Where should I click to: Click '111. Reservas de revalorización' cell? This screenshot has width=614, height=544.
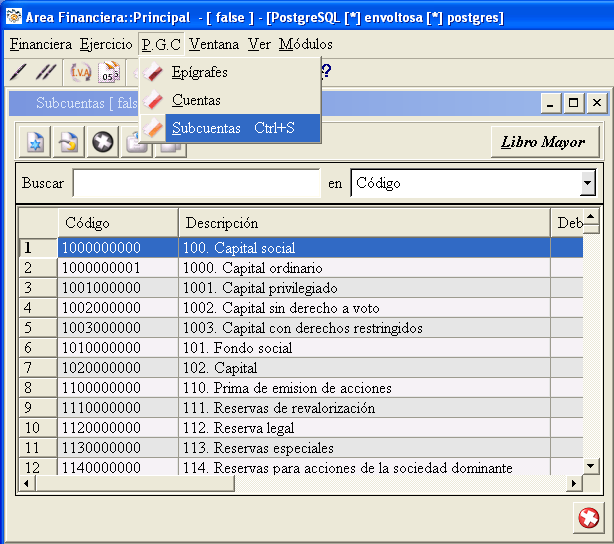coord(364,408)
